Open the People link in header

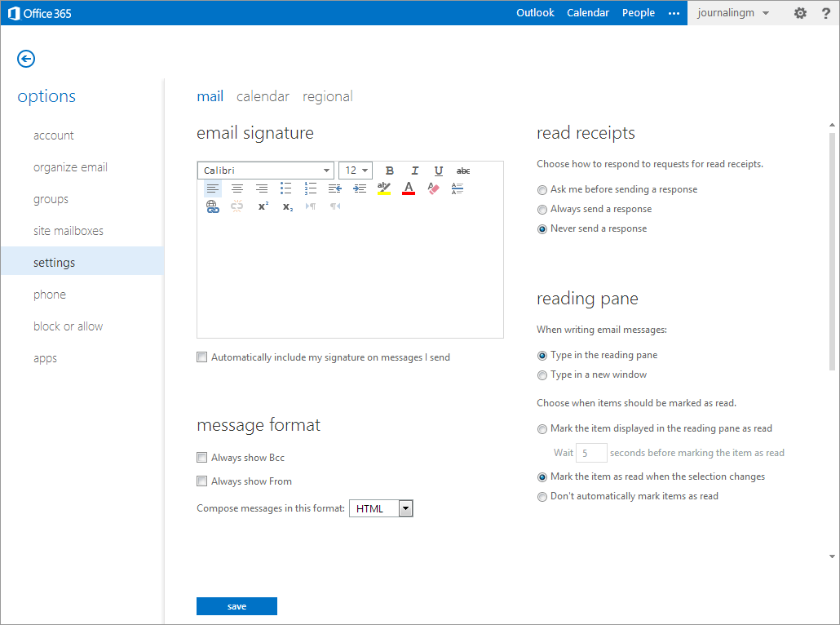pyautogui.click(x=638, y=13)
